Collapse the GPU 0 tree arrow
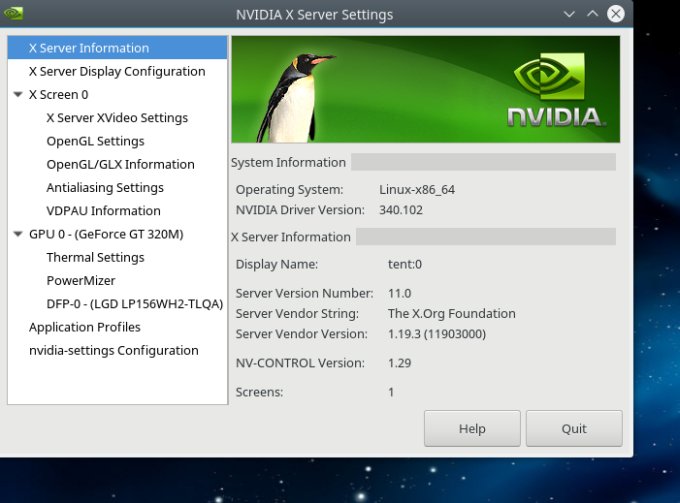The image size is (680, 503). pyautogui.click(x=18, y=234)
